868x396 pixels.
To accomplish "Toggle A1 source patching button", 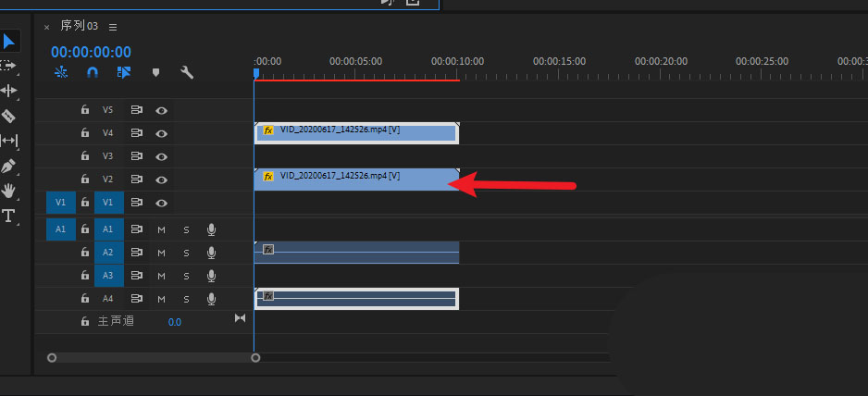I will click(x=61, y=229).
